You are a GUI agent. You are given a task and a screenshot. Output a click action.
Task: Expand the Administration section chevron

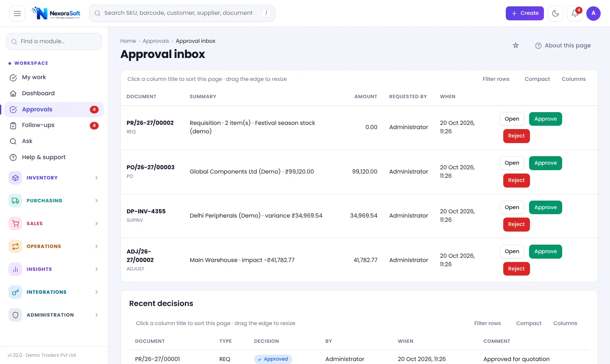97,315
